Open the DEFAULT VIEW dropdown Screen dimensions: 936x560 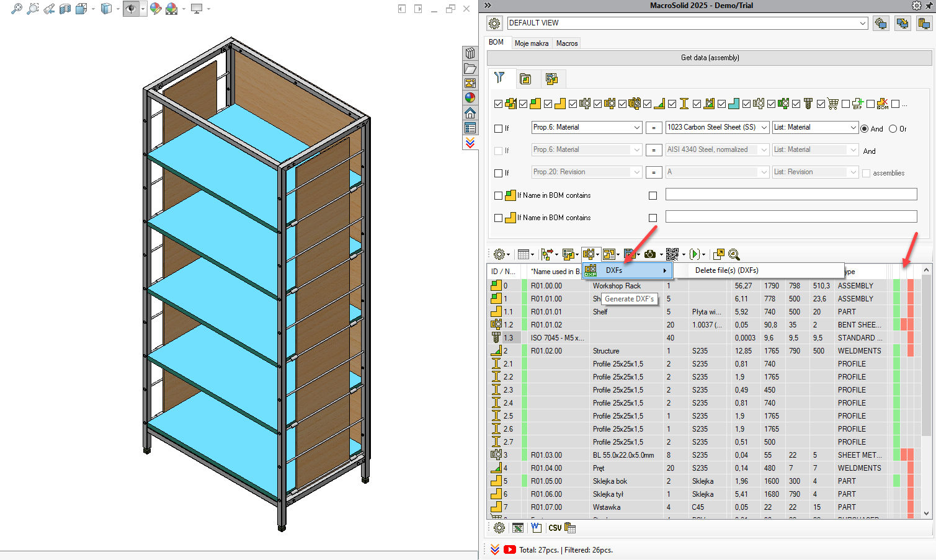pyautogui.click(x=862, y=23)
